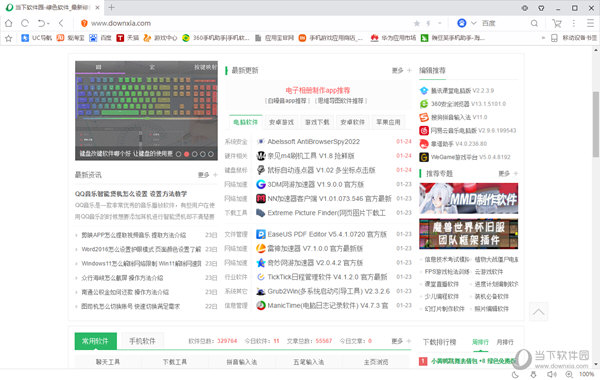Open the shopping cart icon in toolbar
This screenshot has width=600, height=380.
(x=557, y=23)
